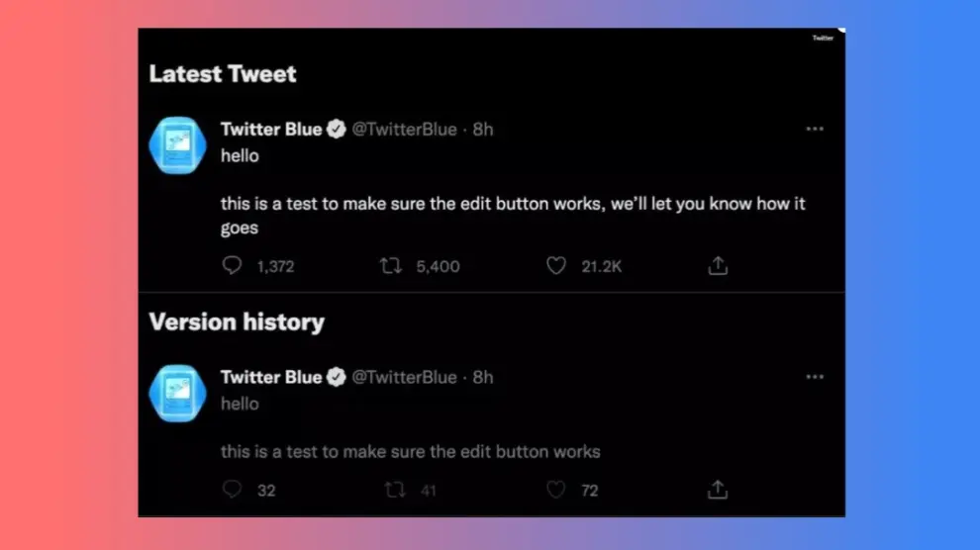This screenshot has width=980, height=550.
Task: Like the version history tweet with 72 likes
Action: click(556, 490)
